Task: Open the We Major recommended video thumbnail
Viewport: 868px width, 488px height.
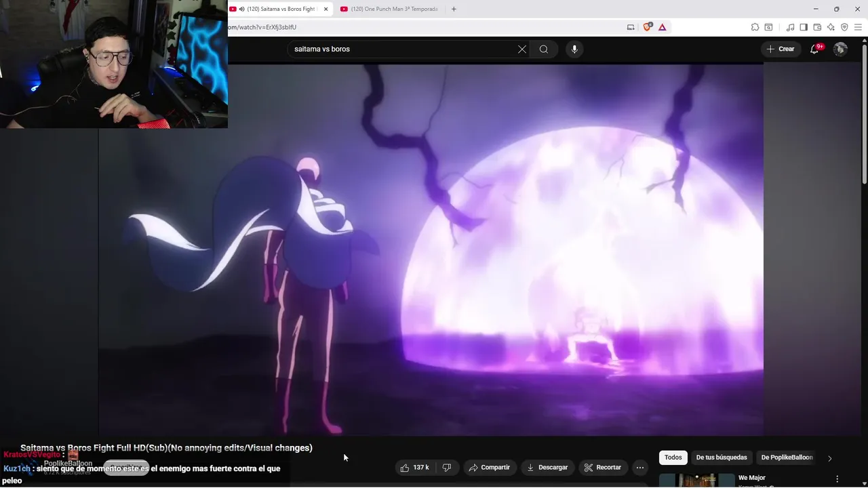Action: [696, 481]
